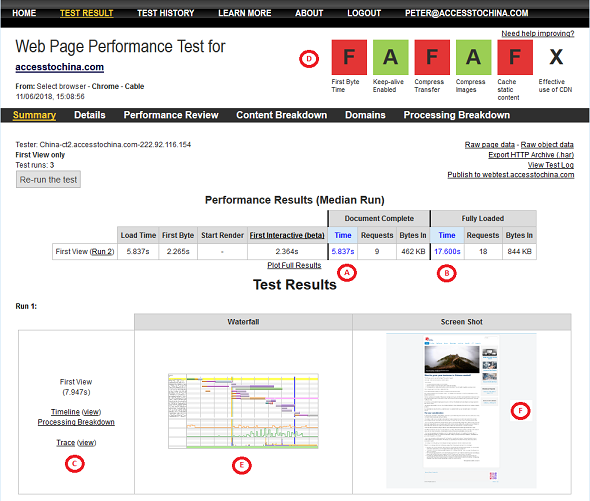The height and width of the screenshot is (501, 590).
Task: Click the Fully Loaded Bytes In 844 KB
Action: (519, 251)
